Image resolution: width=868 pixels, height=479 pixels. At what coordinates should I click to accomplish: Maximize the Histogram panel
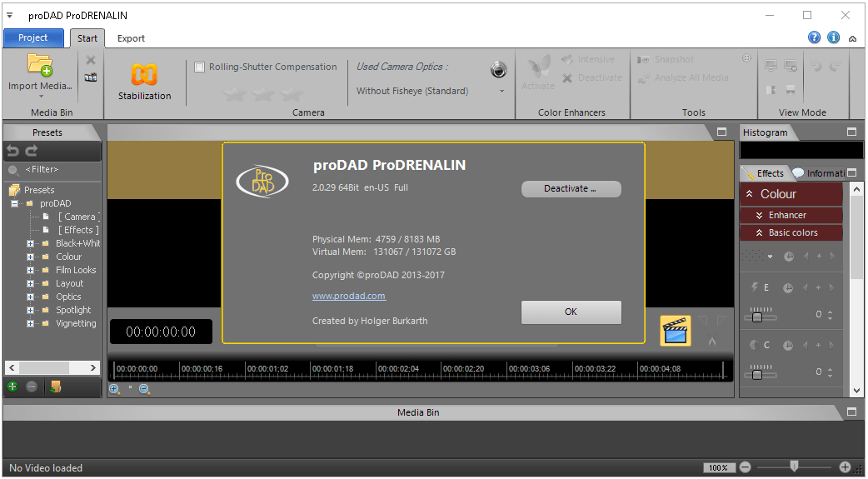(x=851, y=132)
